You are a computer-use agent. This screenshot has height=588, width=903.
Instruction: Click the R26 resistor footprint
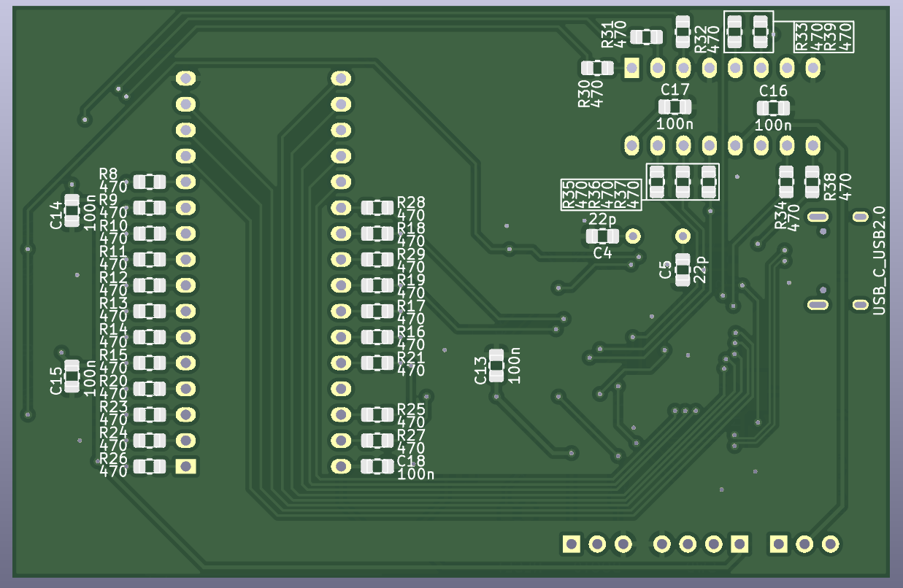[150, 466]
